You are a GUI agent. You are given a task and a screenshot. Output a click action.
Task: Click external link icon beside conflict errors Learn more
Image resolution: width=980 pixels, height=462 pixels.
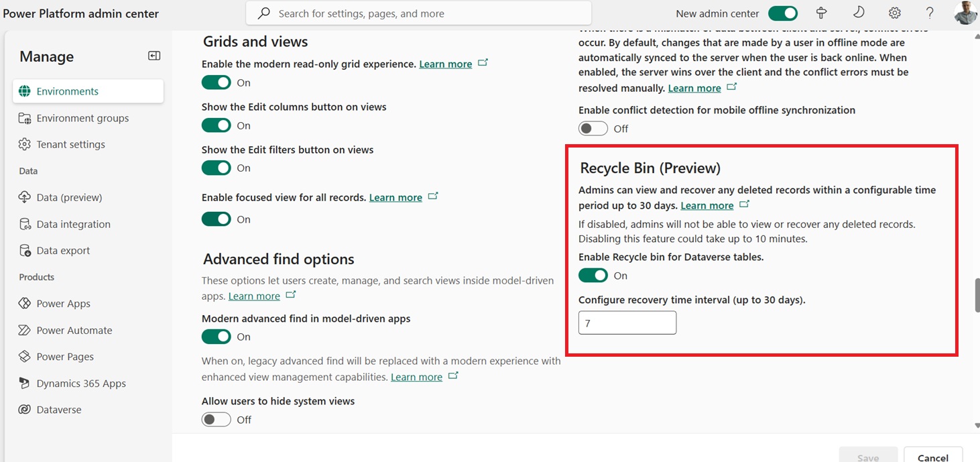731,87
